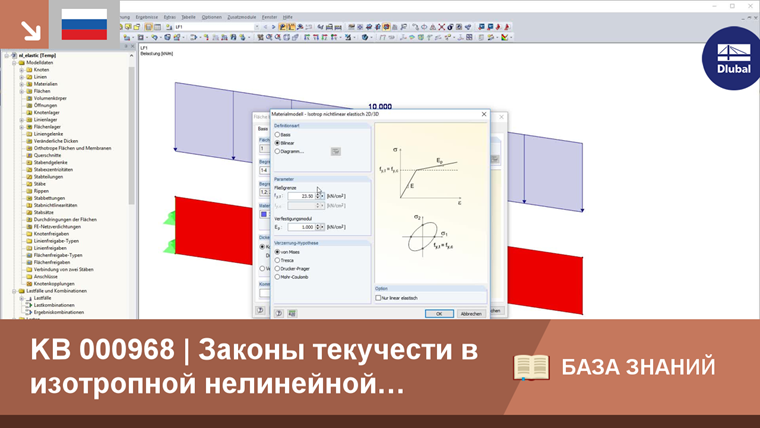Click the blue material color swatch in Fläche dialog
Viewport: 760px width, 428px height.
(264, 214)
